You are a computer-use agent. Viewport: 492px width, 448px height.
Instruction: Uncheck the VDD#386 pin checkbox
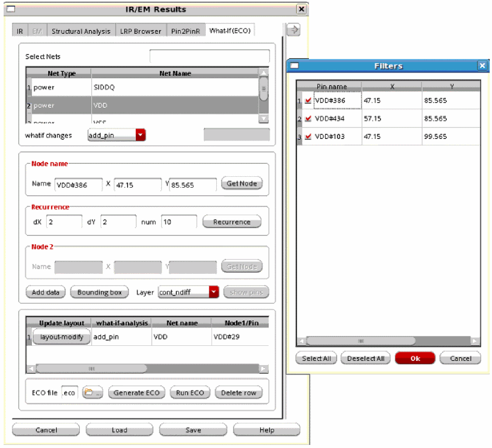click(x=308, y=101)
